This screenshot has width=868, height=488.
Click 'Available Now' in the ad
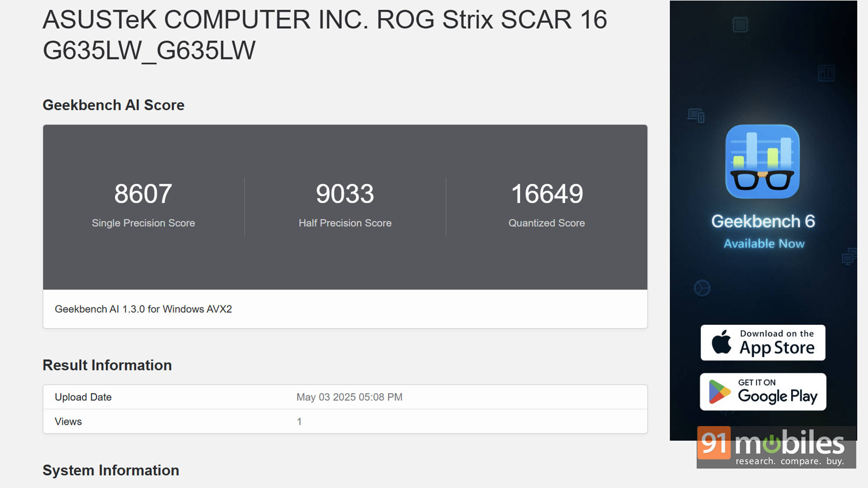(x=764, y=244)
